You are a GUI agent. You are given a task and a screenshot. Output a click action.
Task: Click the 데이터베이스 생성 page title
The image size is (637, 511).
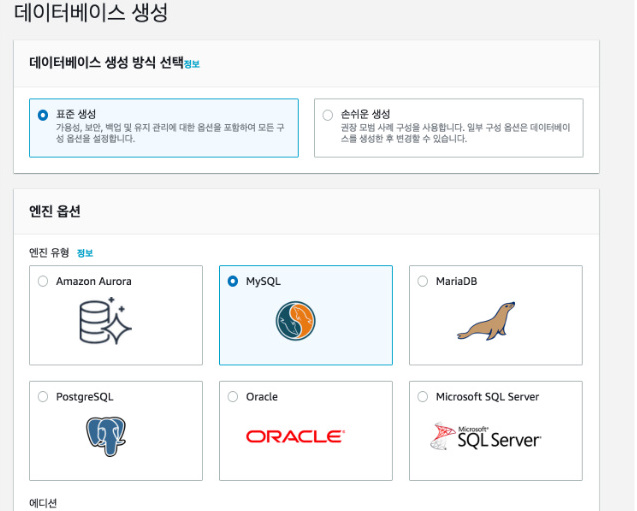(91, 12)
